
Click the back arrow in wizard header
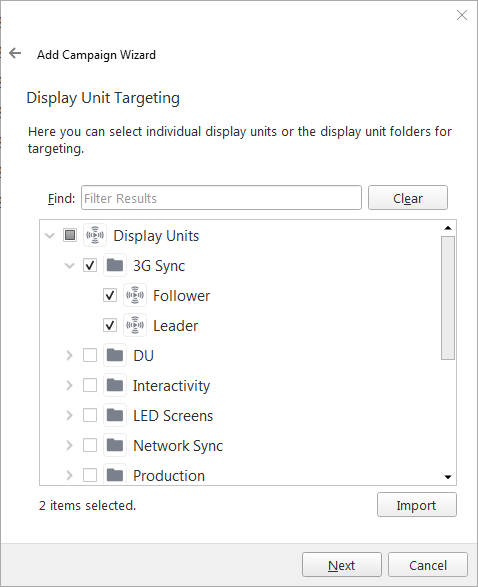pos(15,53)
